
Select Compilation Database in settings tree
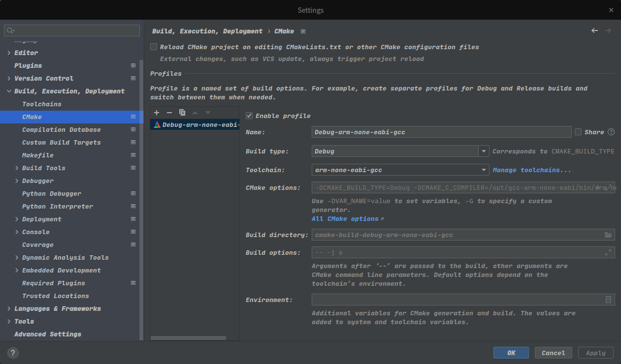pyautogui.click(x=61, y=130)
